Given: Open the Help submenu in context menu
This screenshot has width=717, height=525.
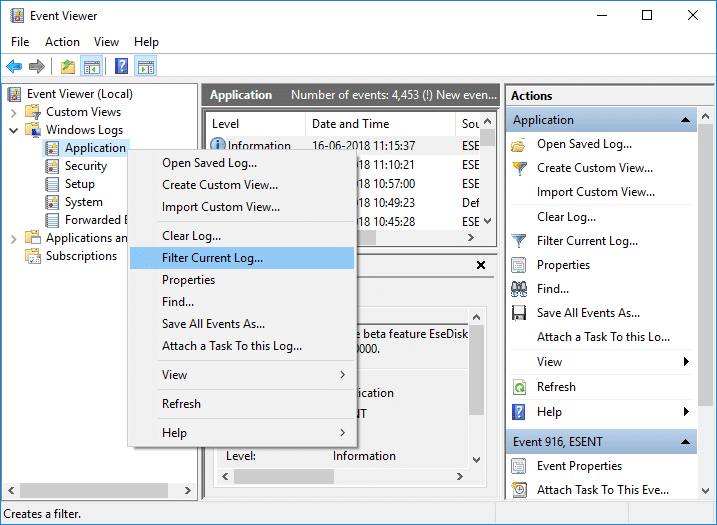Looking at the screenshot, I should pyautogui.click(x=242, y=433).
